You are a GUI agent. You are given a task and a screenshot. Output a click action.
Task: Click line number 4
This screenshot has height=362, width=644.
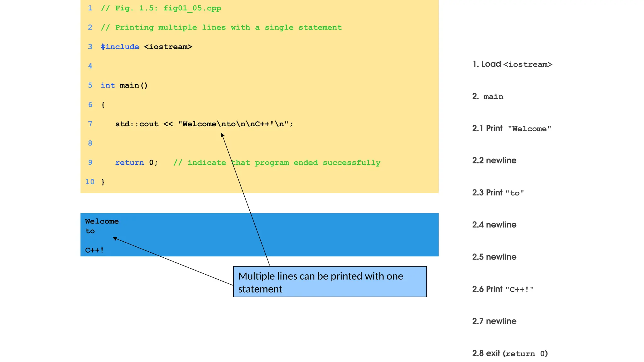[90, 66]
